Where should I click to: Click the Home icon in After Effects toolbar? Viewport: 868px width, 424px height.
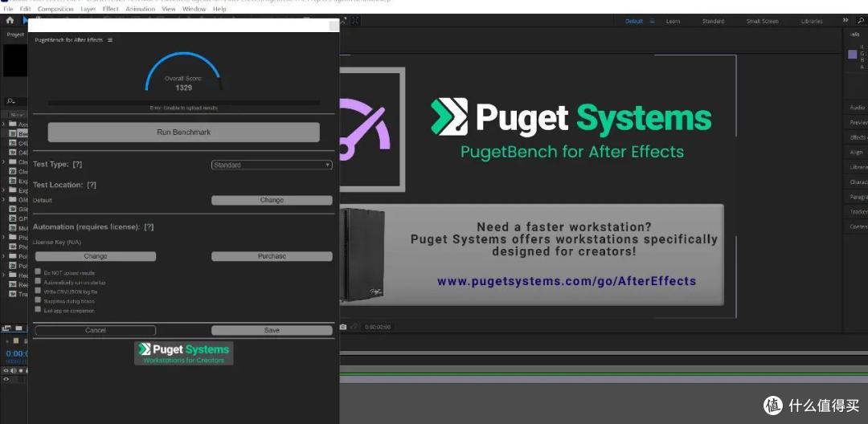pyautogui.click(x=10, y=20)
